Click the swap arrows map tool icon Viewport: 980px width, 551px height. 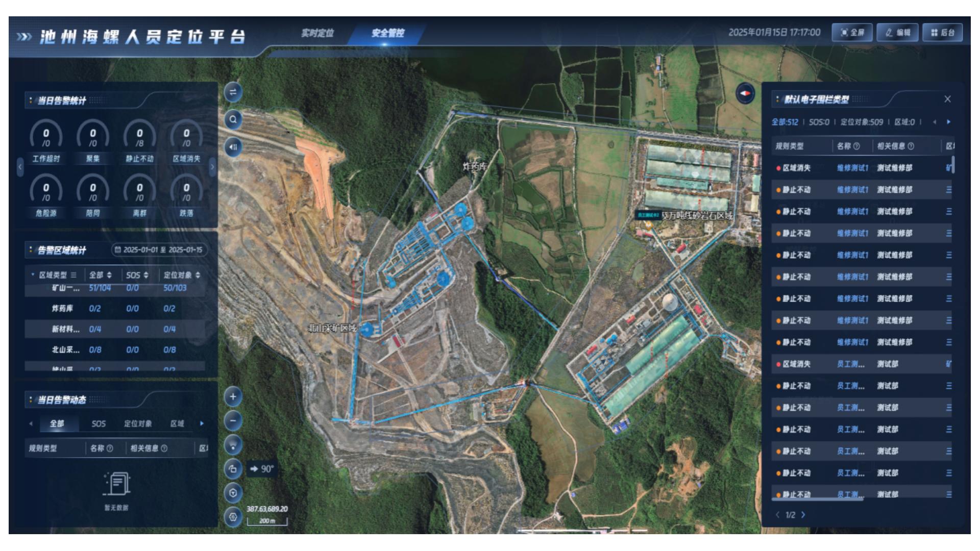pyautogui.click(x=233, y=92)
